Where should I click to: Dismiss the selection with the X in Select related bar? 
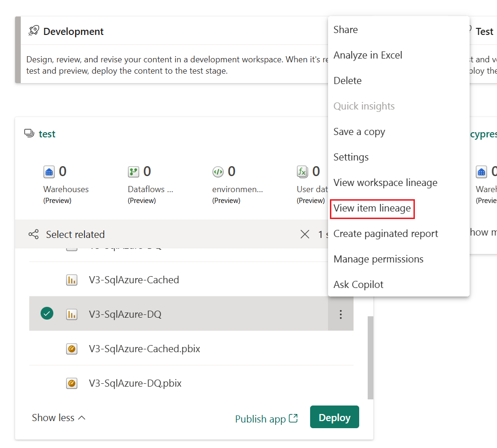(x=304, y=234)
